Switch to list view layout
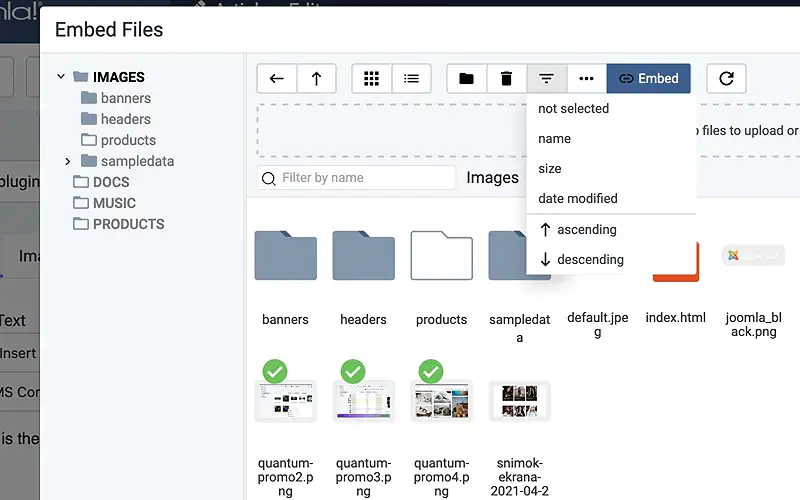The image size is (800, 500). pos(411,79)
